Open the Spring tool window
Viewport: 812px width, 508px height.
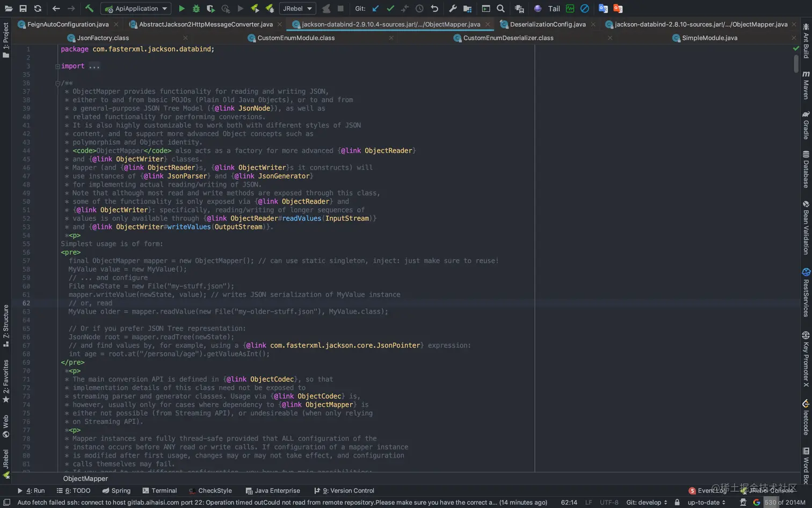[116, 491]
